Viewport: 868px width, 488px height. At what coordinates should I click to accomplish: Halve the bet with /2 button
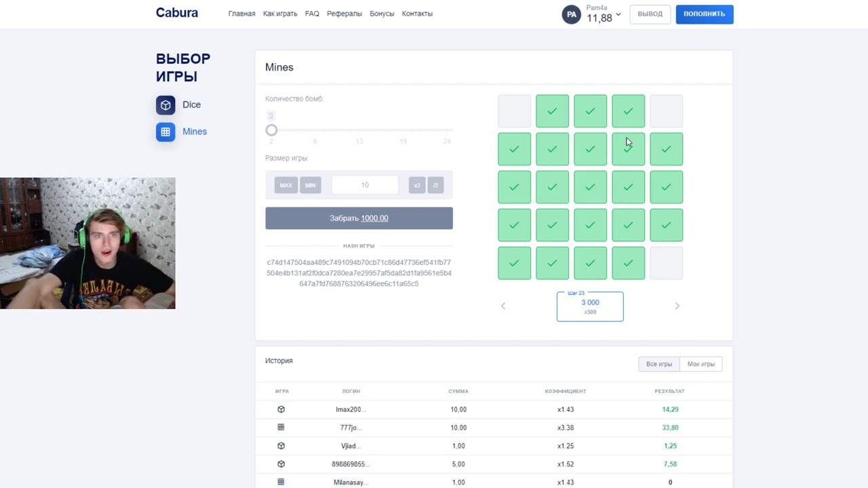(x=435, y=185)
